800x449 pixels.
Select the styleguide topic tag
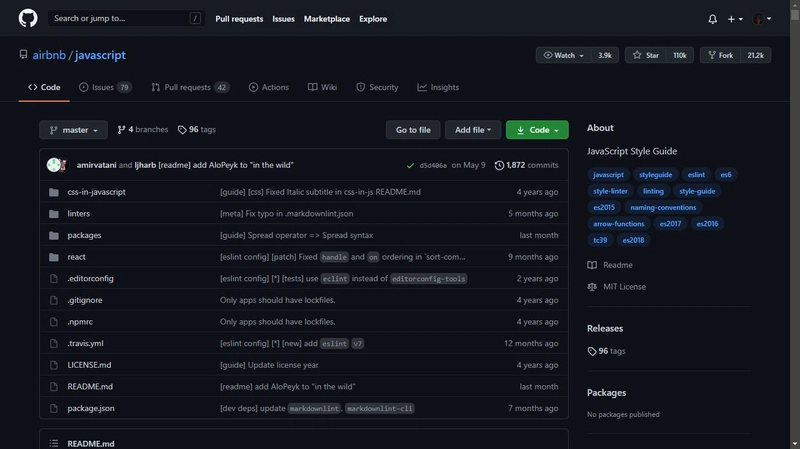(655, 174)
